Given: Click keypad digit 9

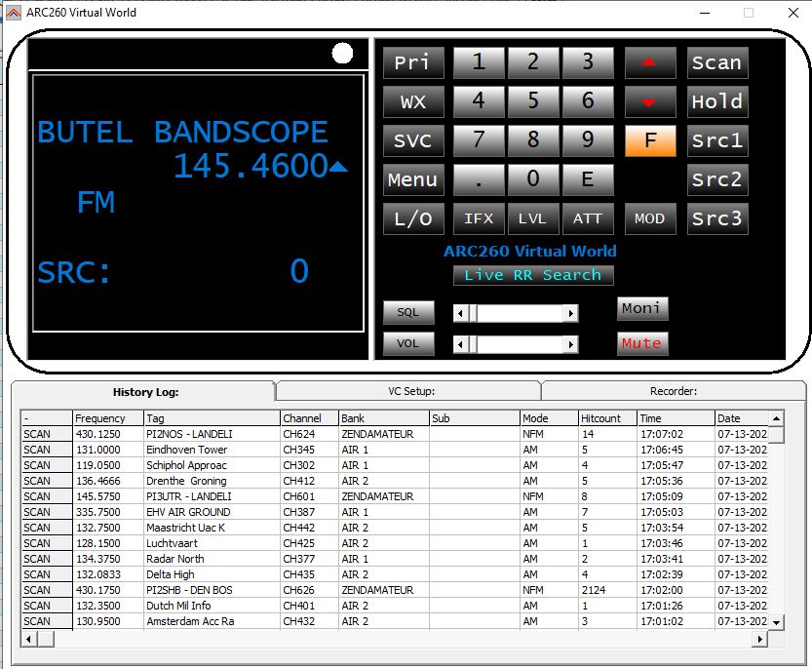Looking at the screenshot, I should [x=588, y=140].
